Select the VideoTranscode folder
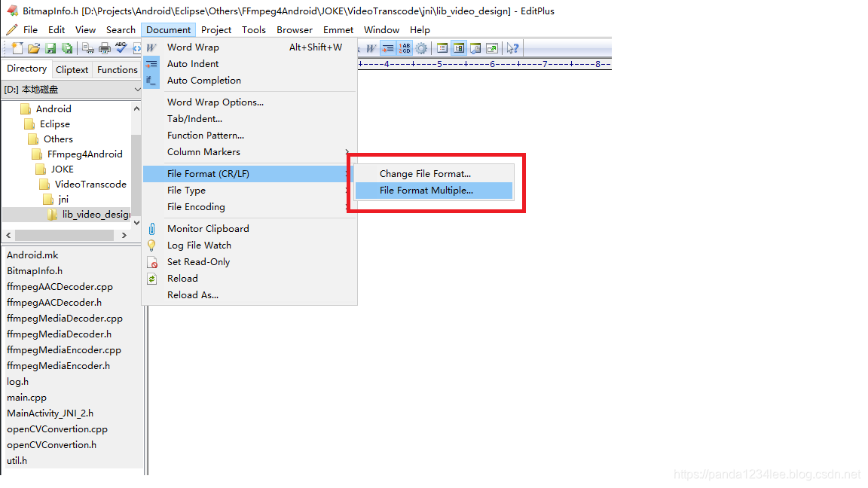Screen dimensions: 868x488 pyautogui.click(x=90, y=185)
